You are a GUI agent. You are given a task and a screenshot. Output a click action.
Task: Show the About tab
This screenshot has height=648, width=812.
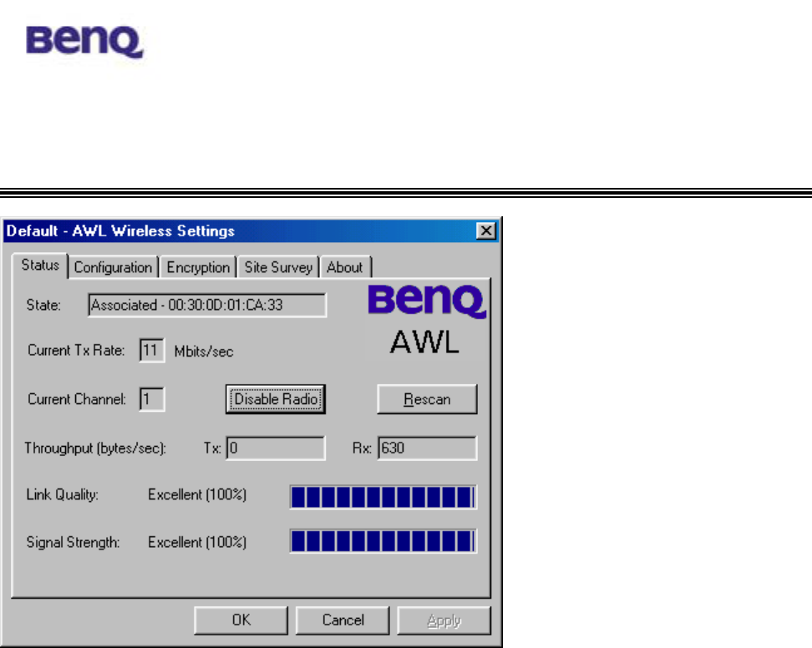pyautogui.click(x=345, y=267)
